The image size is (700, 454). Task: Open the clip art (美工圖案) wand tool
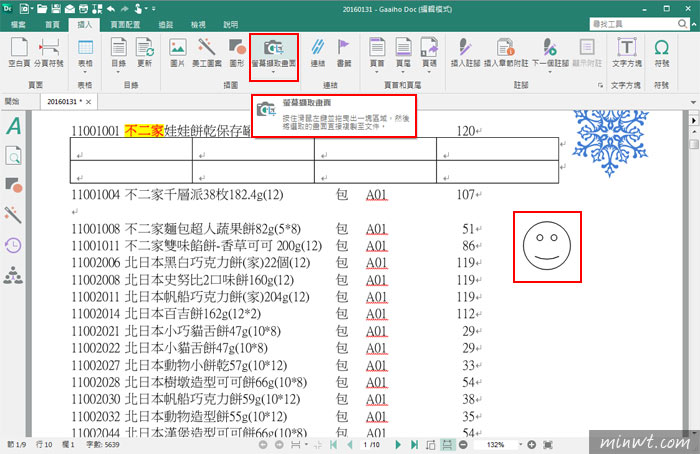(x=207, y=53)
